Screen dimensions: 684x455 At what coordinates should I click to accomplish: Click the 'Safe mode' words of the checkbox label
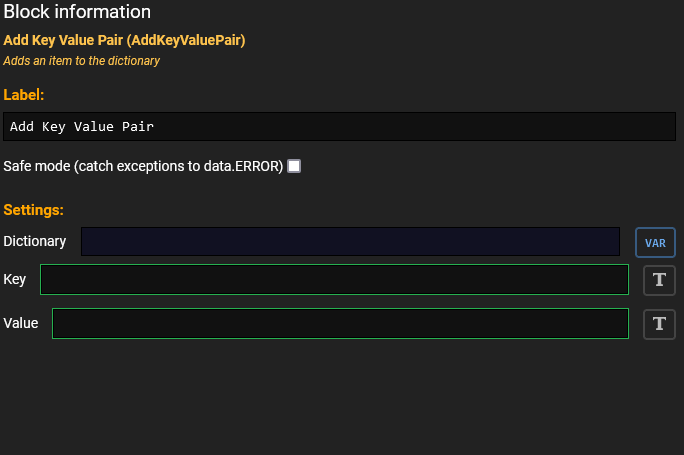pyautogui.click(x=37, y=166)
